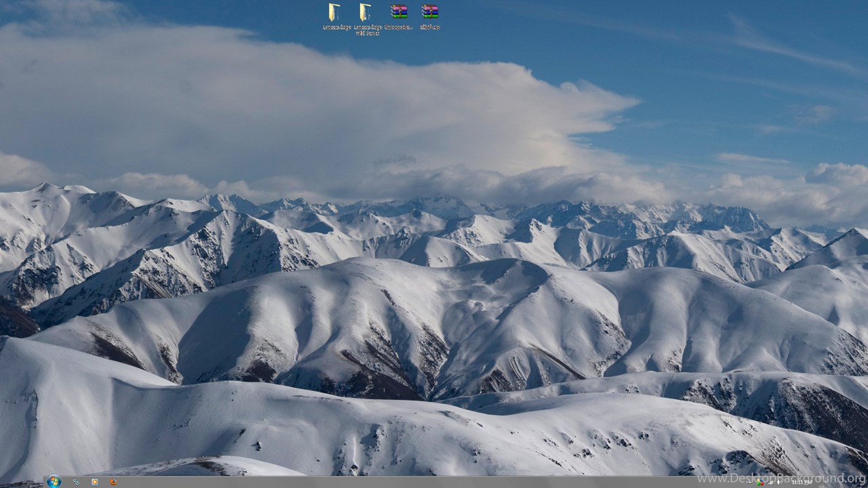Click the .zip archive file name label
This screenshot has width=868, height=488.
pyautogui.click(x=430, y=27)
